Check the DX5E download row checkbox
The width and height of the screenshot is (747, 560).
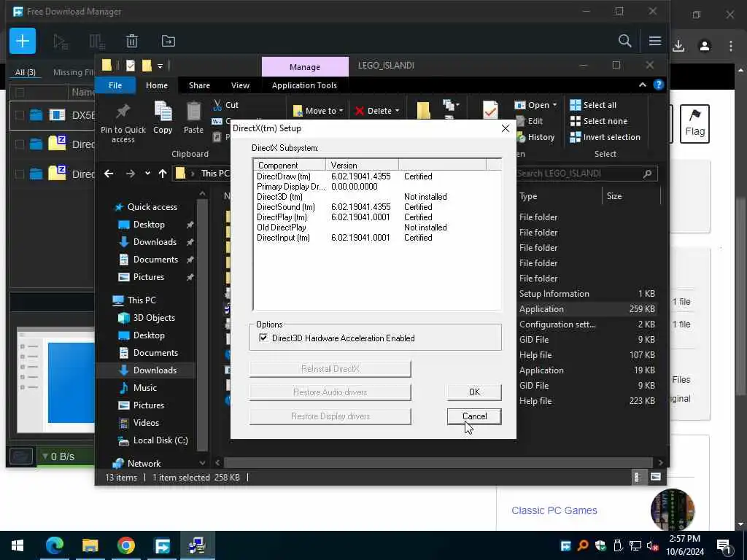20,114
